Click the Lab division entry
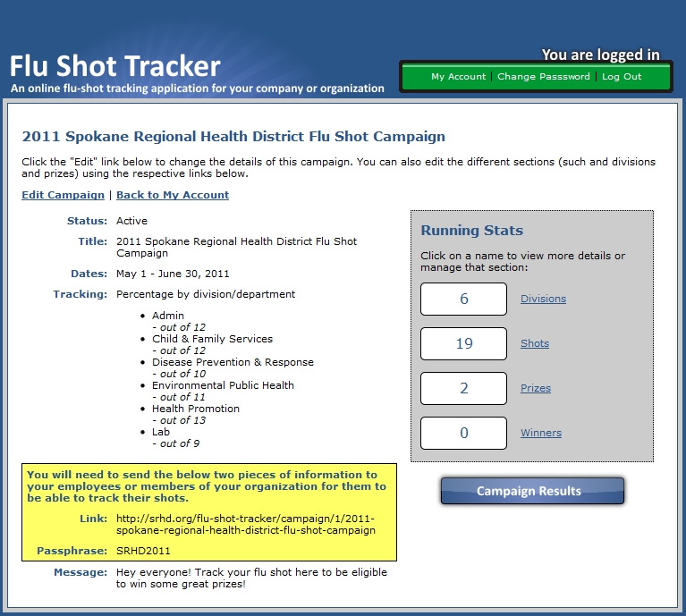Viewport: 686px width, 616px height. [x=161, y=432]
